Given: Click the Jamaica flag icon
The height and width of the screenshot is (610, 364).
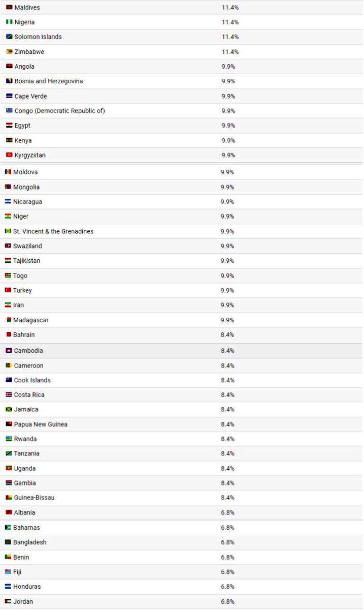Looking at the screenshot, I should pyautogui.click(x=9, y=410).
